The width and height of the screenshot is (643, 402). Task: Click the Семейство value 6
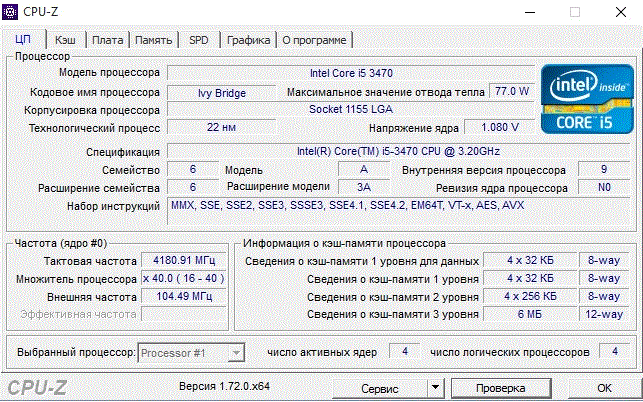click(x=193, y=169)
